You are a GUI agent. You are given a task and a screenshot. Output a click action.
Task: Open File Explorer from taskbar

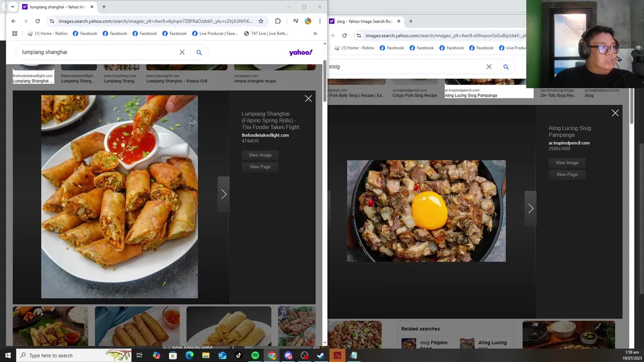[x=206, y=355]
